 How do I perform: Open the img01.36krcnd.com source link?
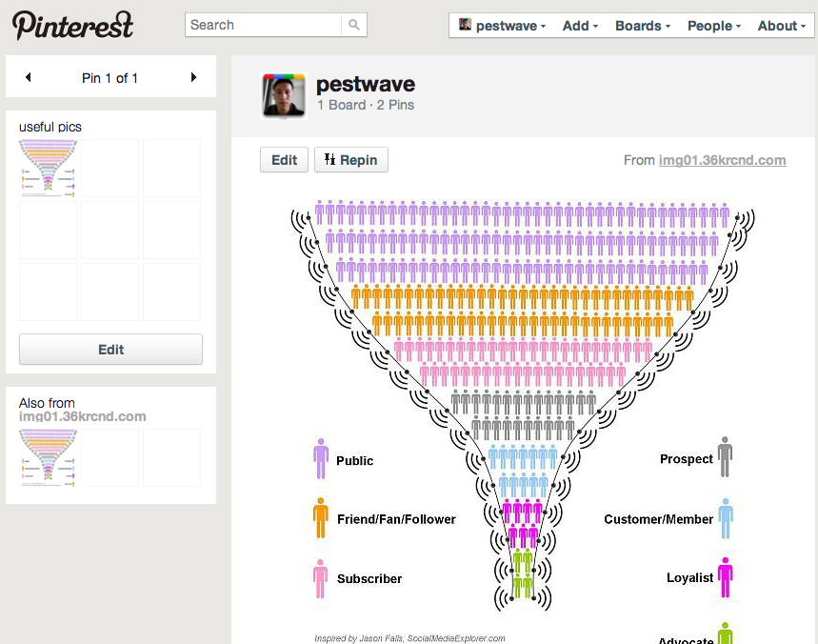722,160
